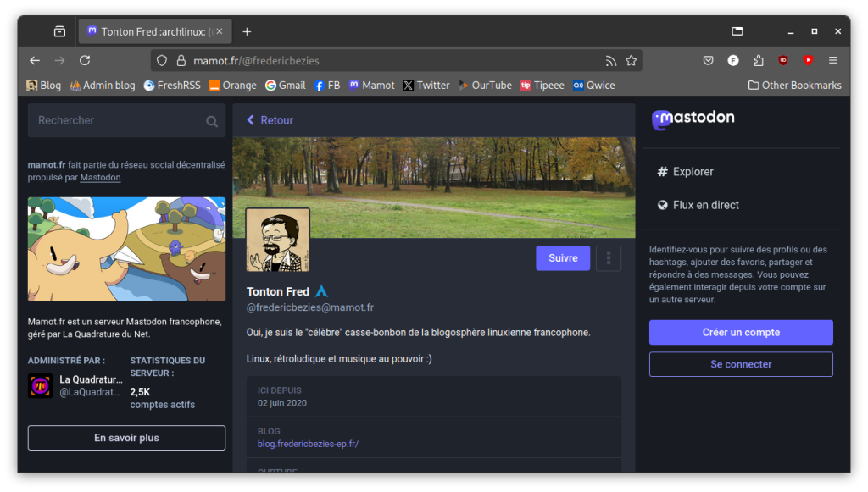
Task: Click the Mastodon logo
Action: (693, 119)
